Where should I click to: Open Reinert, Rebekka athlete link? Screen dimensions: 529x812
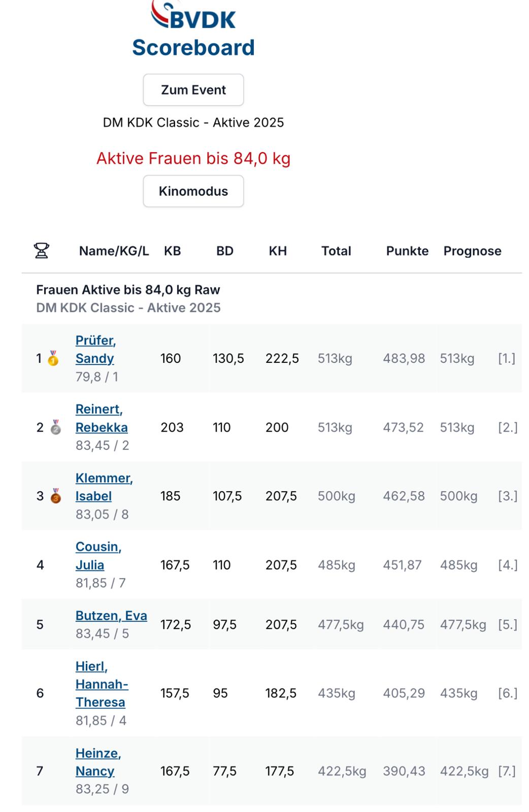coord(102,418)
